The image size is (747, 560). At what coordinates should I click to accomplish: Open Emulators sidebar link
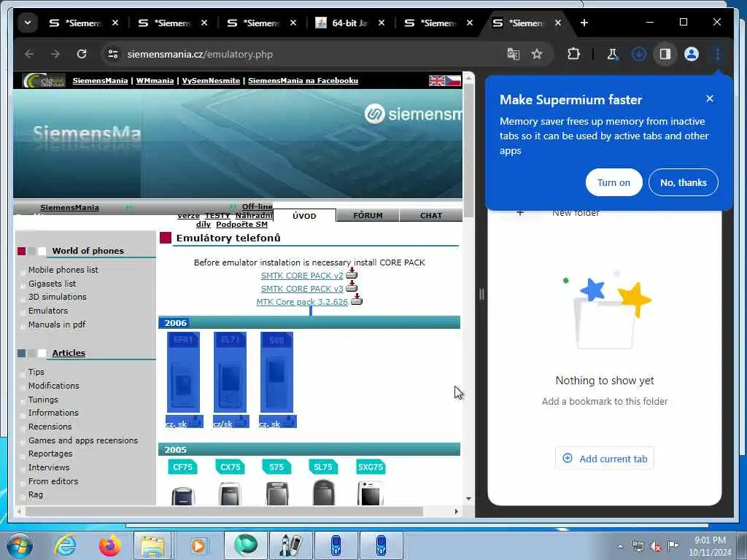coord(48,311)
